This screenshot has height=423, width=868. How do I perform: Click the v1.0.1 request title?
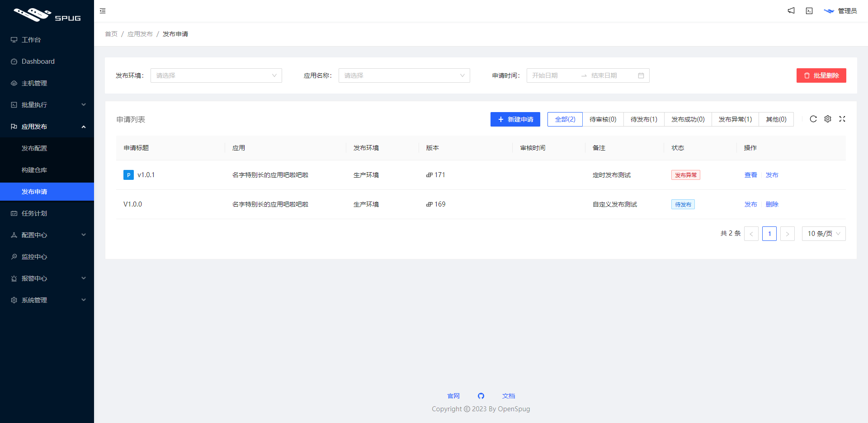pyautogui.click(x=146, y=175)
